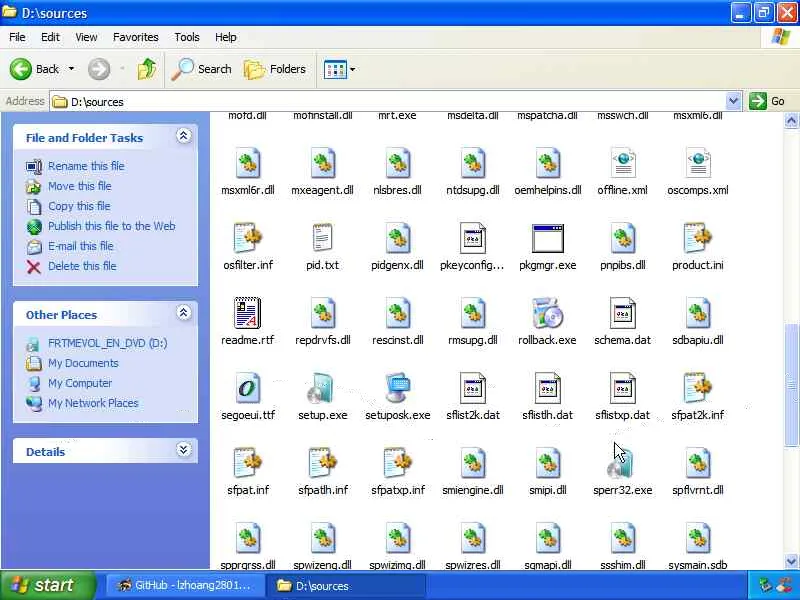Open the Address bar dropdown arrow
Screen dimensions: 800x600
[x=733, y=101]
